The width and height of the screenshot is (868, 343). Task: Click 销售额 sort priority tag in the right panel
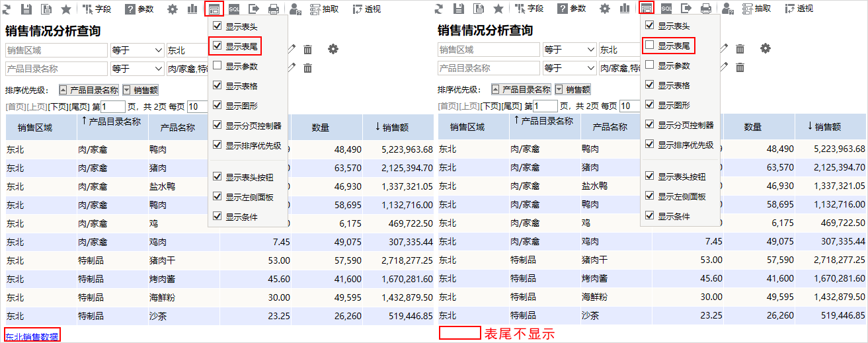pyautogui.click(x=572, y=90)
